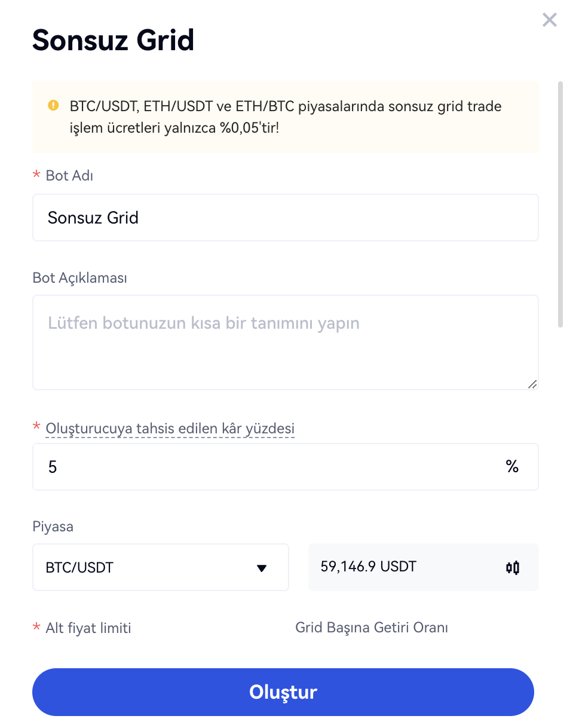
Task: Close the Sonsuz Grid dialog
Action: point(549,20)
